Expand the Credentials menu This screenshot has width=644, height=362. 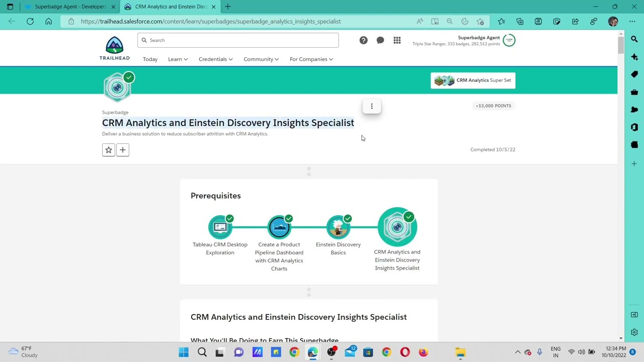tap(215, 59)
